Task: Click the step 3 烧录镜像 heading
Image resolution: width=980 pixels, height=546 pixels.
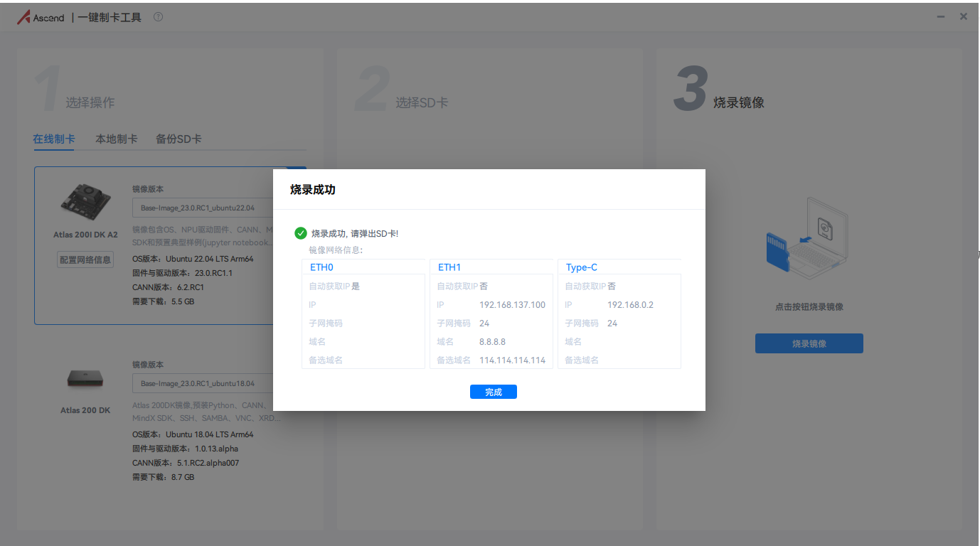Action: (739, 102)
